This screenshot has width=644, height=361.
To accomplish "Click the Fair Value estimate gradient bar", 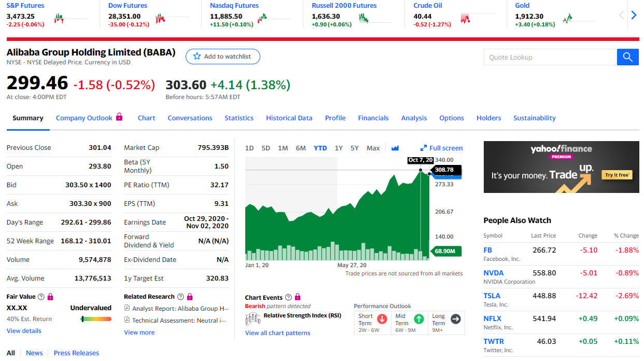I will (96, 319).
